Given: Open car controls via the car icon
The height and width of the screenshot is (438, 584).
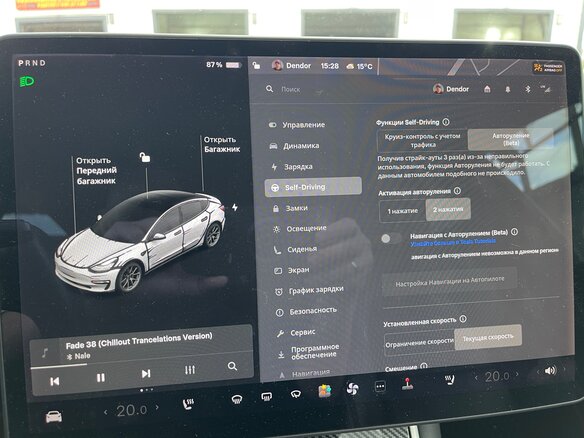Looking at the screenshot, I should pos(54,416).
